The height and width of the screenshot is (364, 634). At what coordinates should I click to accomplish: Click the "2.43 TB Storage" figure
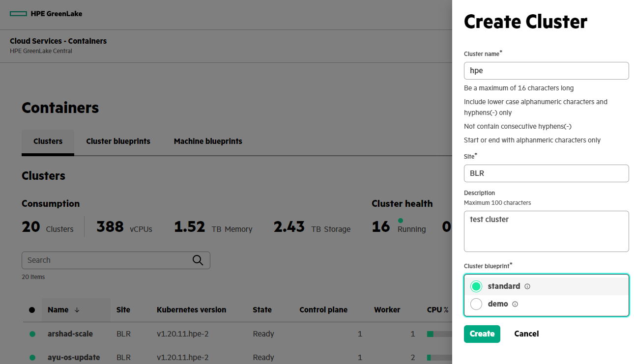[312, 227]
